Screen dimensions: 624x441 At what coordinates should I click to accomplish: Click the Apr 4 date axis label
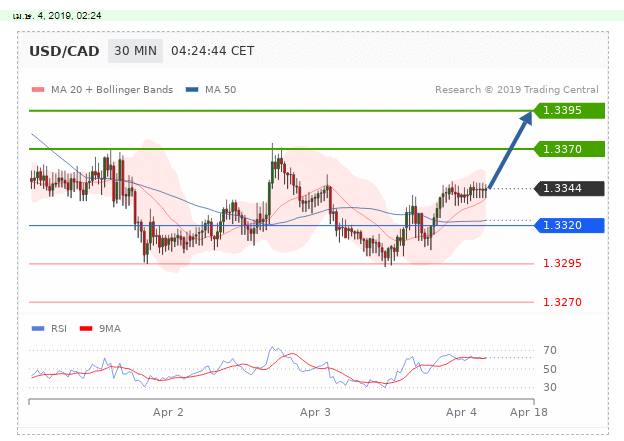pyautogui.click(x=461, y=412)
